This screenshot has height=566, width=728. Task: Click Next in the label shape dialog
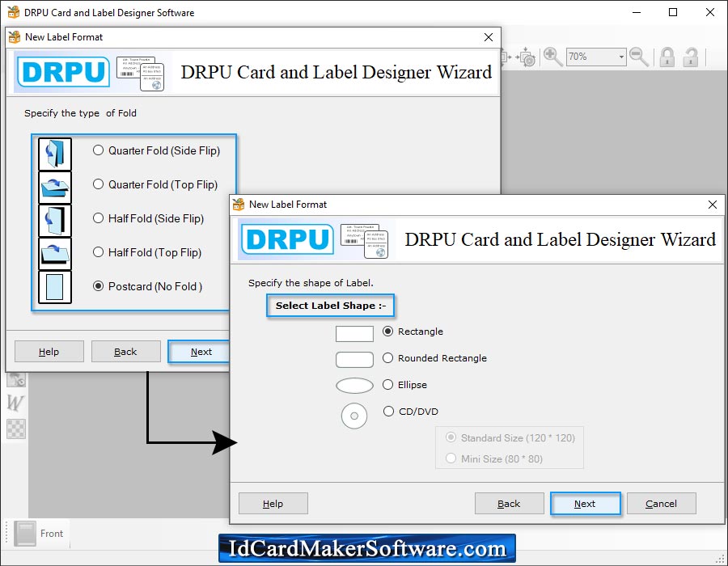585,504
